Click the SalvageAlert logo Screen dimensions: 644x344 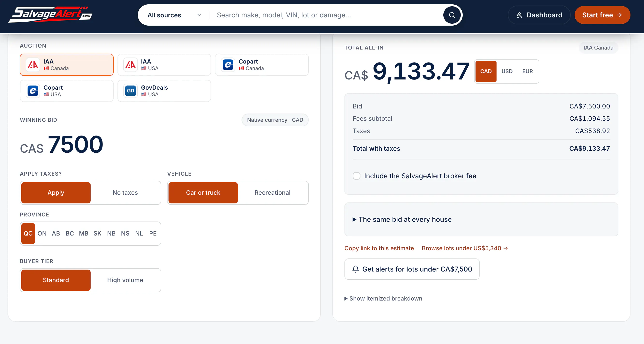50,15
